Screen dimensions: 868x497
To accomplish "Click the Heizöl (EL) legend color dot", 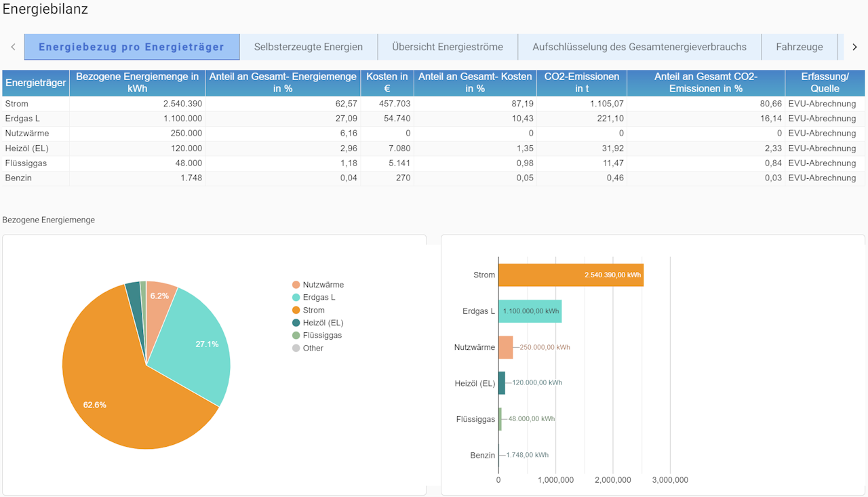I will [296, 323].
